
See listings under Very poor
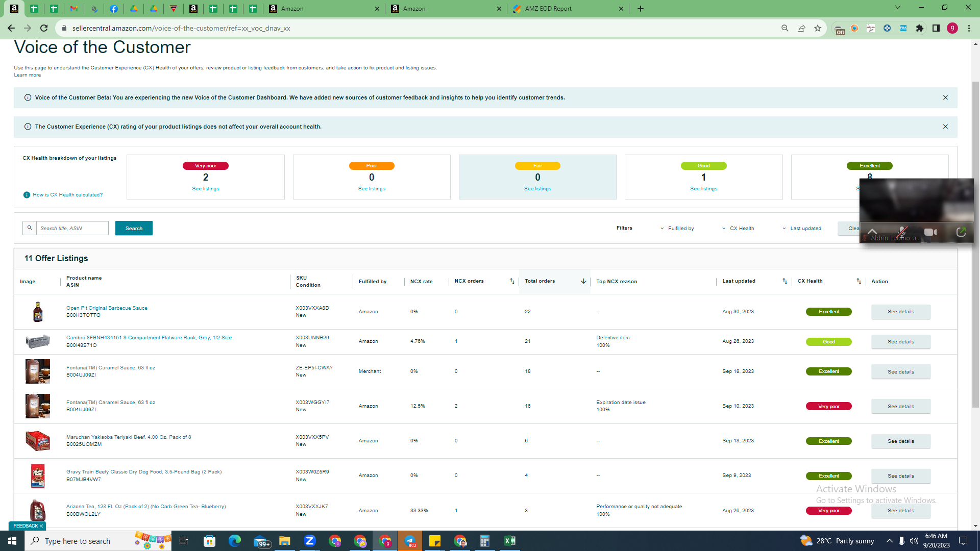pyautogui.click(x=206, y=189)
